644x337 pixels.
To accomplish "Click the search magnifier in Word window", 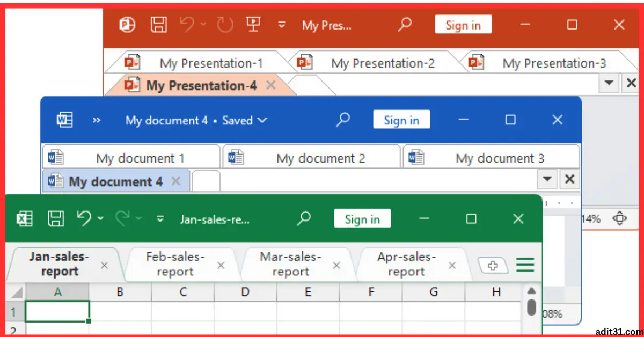I will tap(343, 119).
